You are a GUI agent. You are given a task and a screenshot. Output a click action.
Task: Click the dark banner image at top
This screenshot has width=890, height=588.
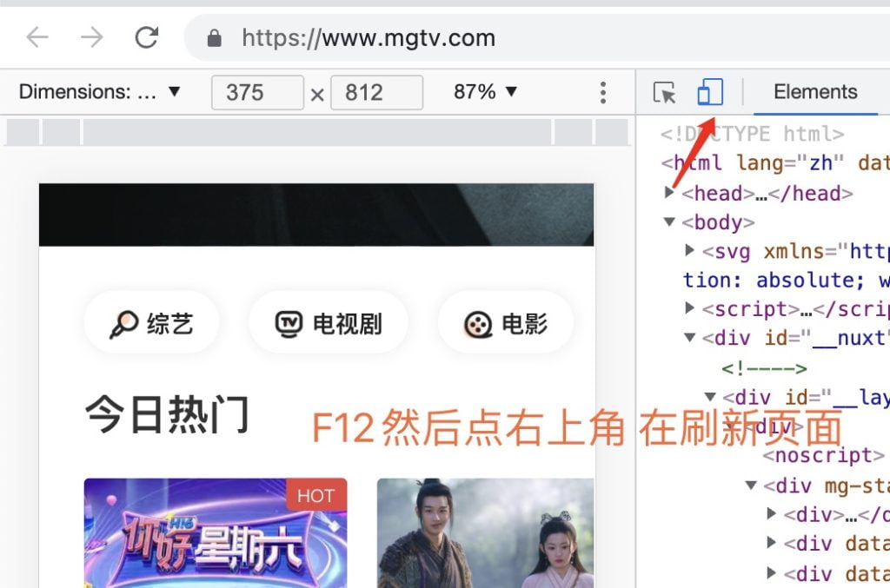pyautogui.click(x=316, y=215)
